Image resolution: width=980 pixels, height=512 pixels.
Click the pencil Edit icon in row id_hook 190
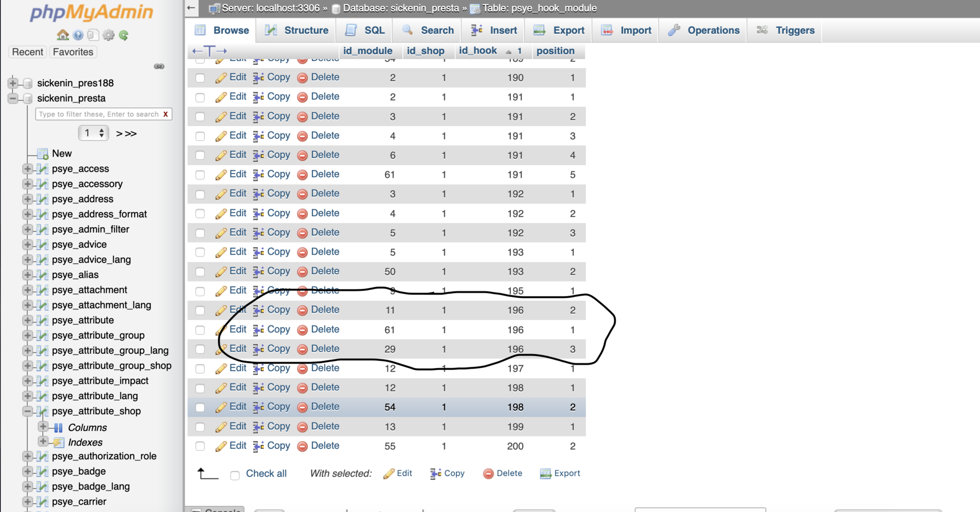coord(221,78)
